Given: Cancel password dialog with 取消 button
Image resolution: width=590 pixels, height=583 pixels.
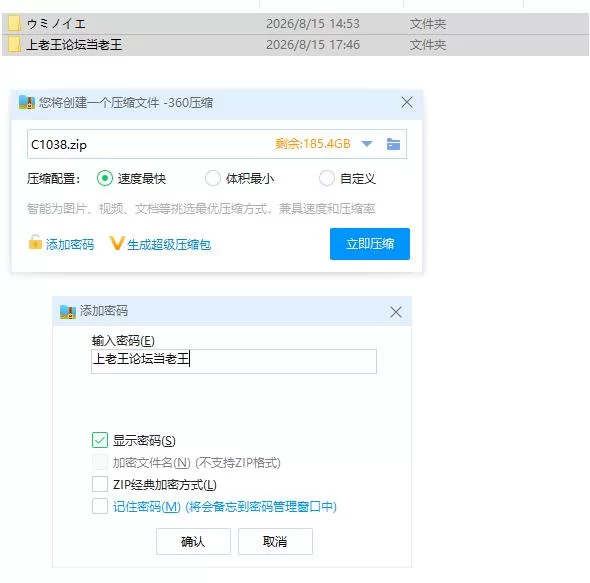Looking at the screenshot, I should point(275,541).
